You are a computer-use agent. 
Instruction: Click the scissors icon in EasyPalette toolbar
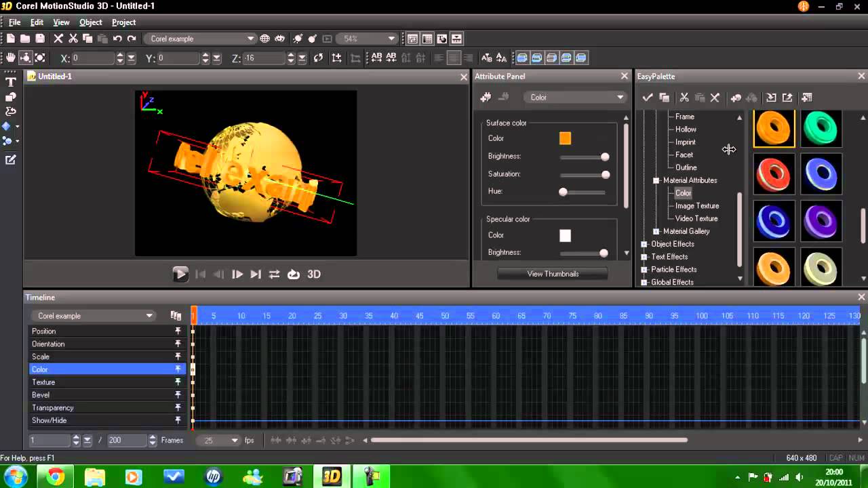coord(684,98)
